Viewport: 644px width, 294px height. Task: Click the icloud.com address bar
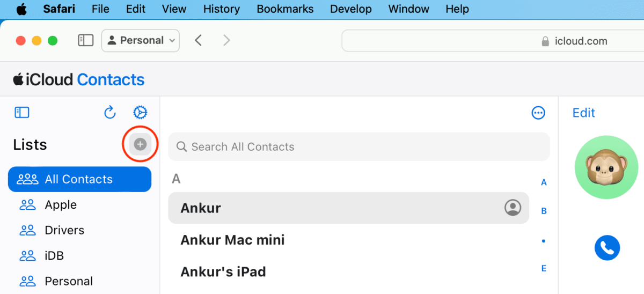(x=493, y=41)
